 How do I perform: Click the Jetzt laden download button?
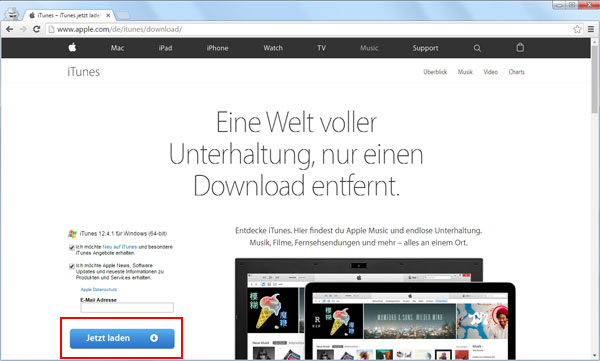tap(122, 338)
